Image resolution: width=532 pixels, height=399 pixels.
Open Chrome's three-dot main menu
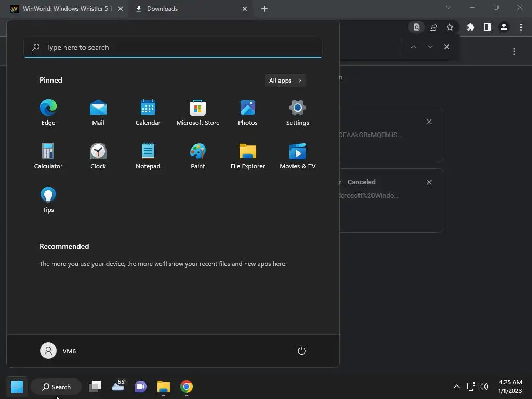[521, 27]
